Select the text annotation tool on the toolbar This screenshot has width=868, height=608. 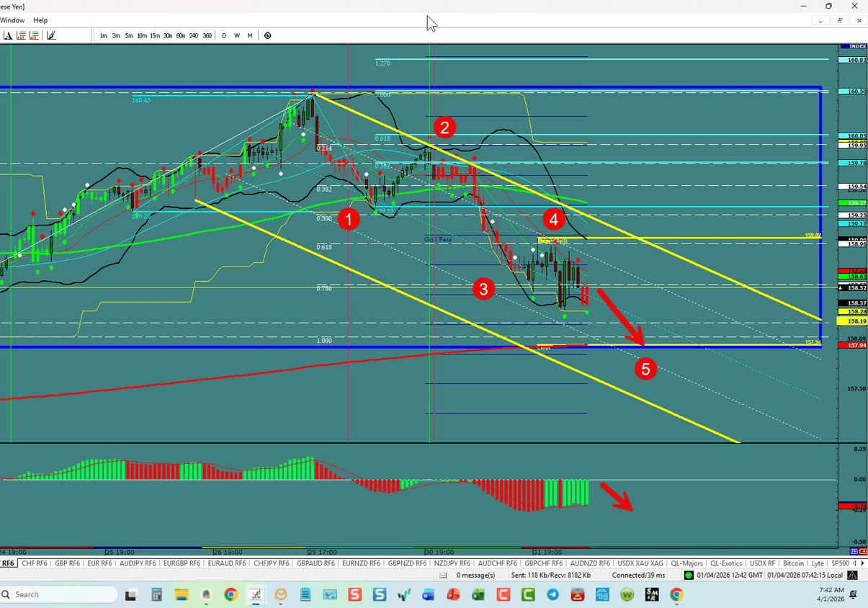pos(9,35)
